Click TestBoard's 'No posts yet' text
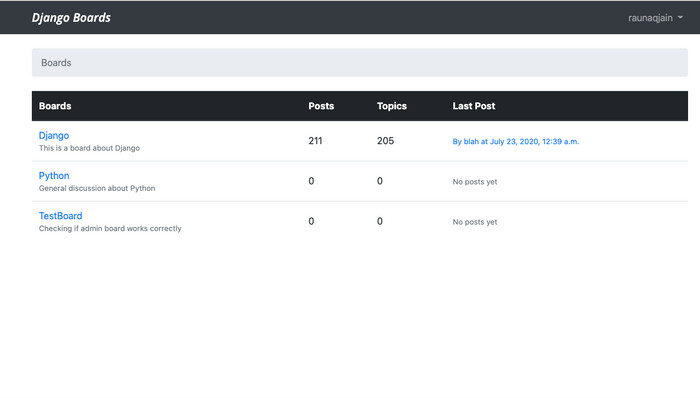The height and width of the screenshot is (398, 700). coord(475,222)
